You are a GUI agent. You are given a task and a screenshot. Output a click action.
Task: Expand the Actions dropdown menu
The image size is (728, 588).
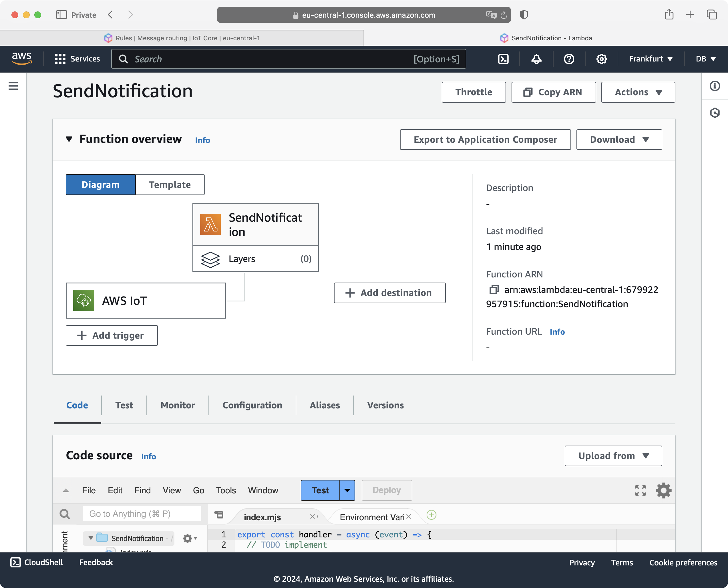click(x=638, y=92)
